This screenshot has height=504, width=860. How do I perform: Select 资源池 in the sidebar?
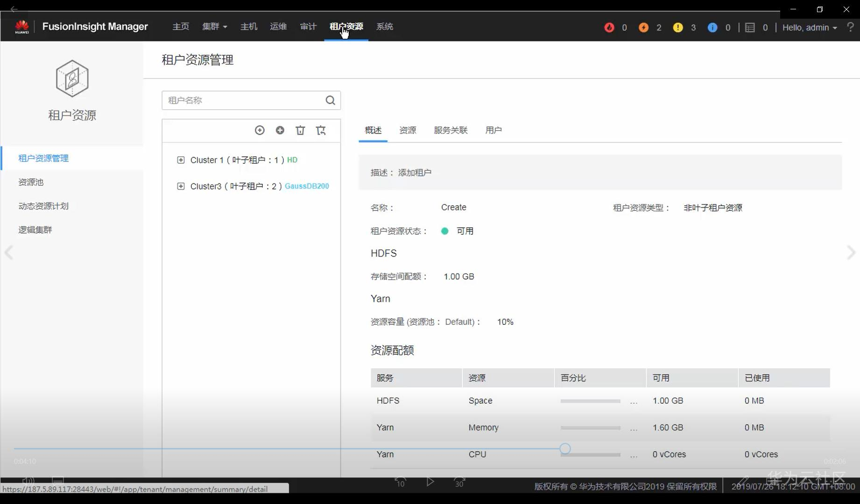(31, 182)
